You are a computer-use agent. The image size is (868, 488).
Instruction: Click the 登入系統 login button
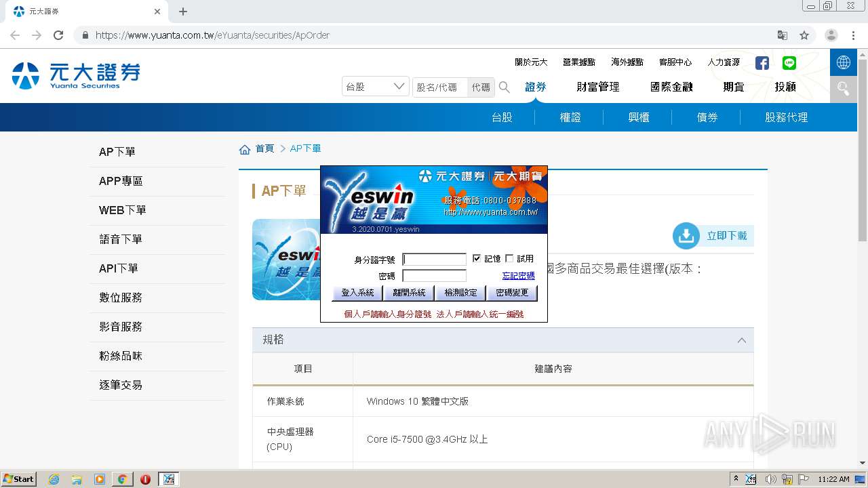click(357, 293)
